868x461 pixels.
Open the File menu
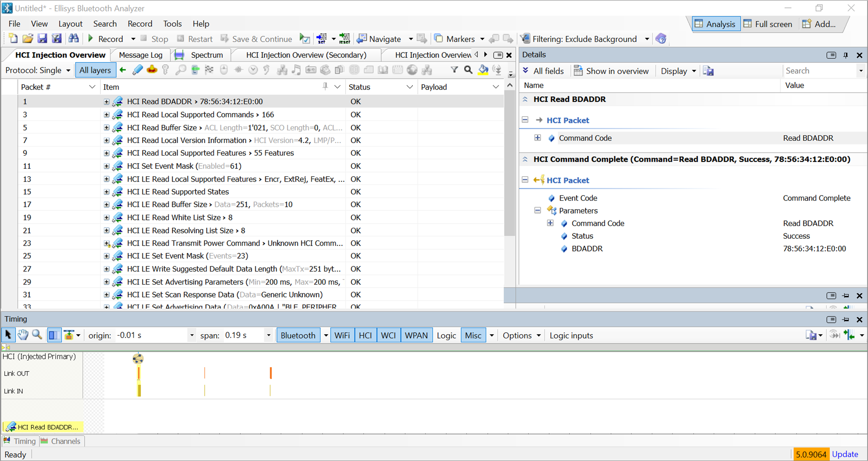(x=14, y=24)
